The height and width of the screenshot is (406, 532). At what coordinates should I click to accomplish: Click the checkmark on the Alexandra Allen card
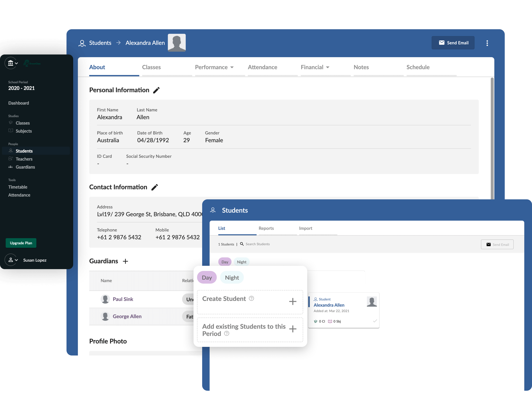[375, 321]
